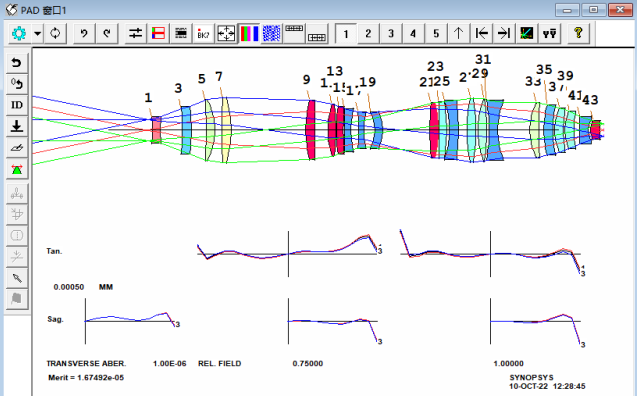Click the 0.00050 scale value
The height and width of the screenshot is (396, 637).
tap(69, 287)
